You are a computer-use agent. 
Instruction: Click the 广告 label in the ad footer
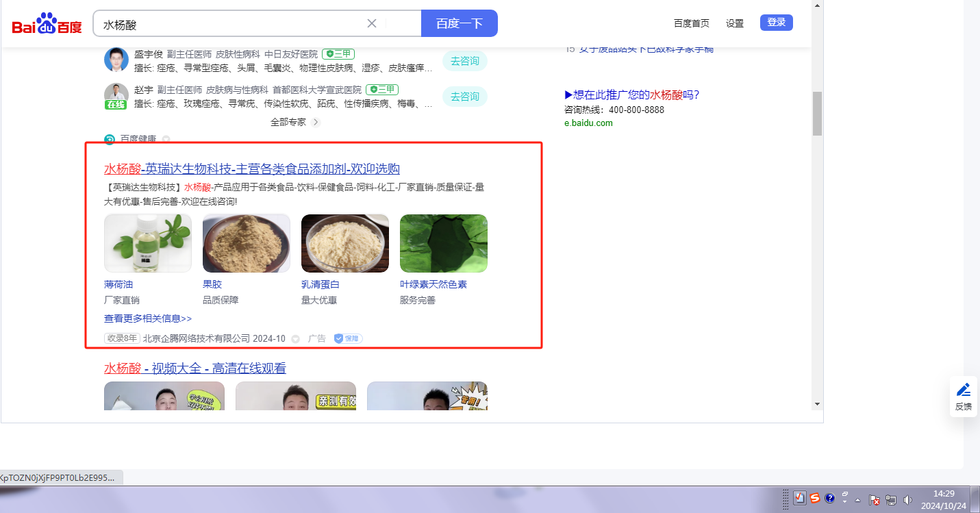click(x=317, y=338)
